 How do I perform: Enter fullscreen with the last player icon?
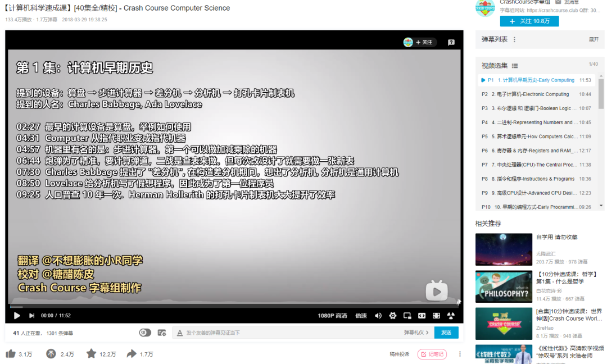point(451,316)
